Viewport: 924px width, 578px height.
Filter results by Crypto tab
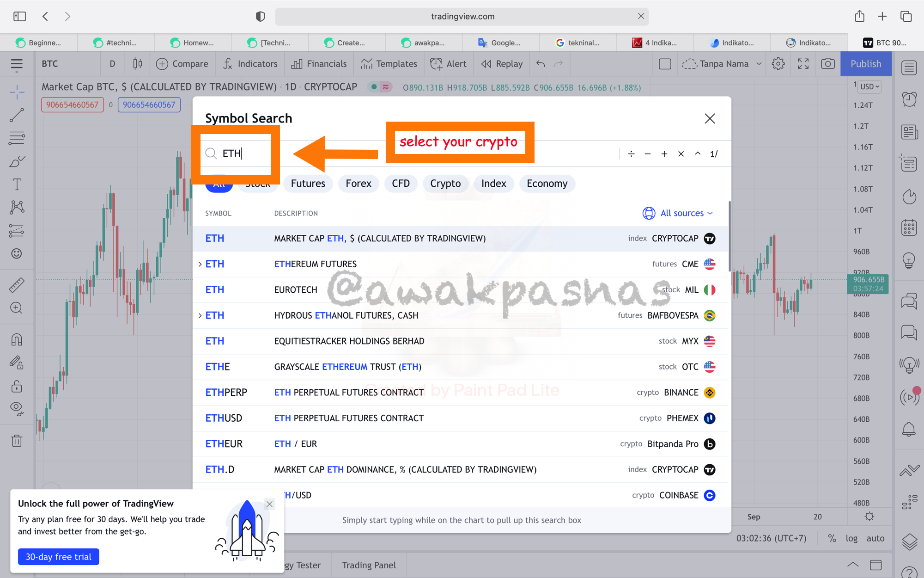click(445, 184)
